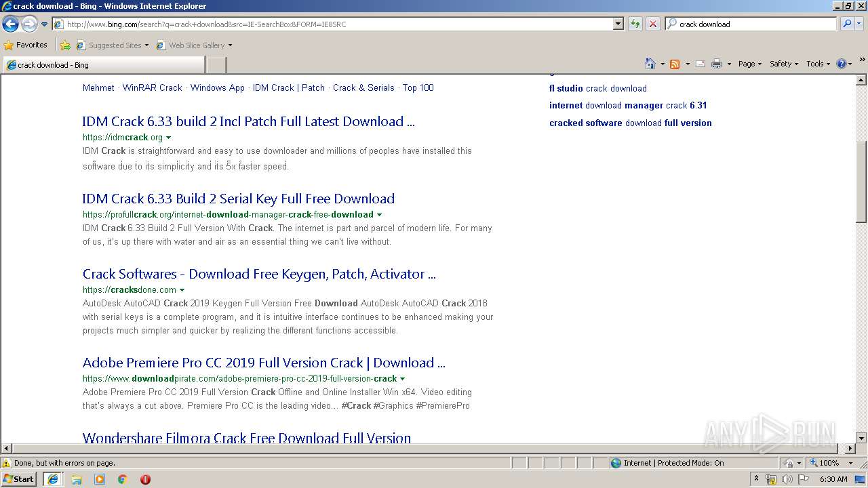Expand the downloadpirate.com URL dropdown caret

402,379
